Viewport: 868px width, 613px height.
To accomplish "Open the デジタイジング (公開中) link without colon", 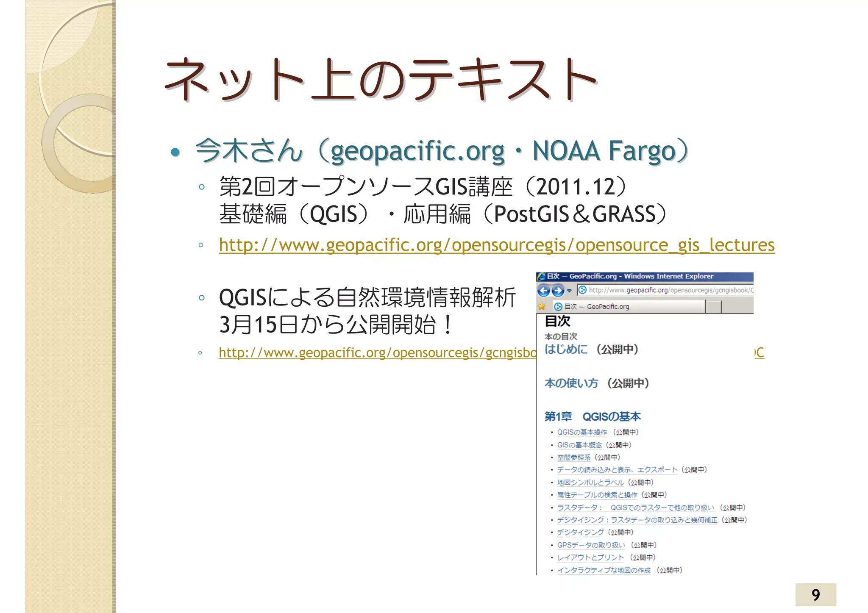I will [x=580, y=533].
